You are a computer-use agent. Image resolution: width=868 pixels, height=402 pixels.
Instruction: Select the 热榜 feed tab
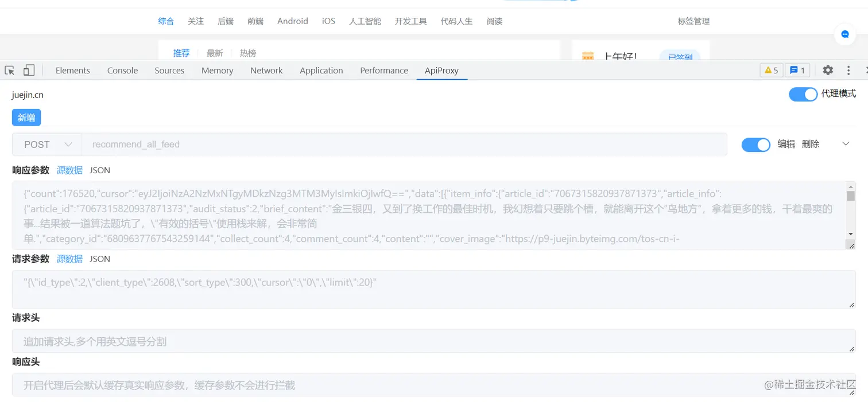point(248,53)
